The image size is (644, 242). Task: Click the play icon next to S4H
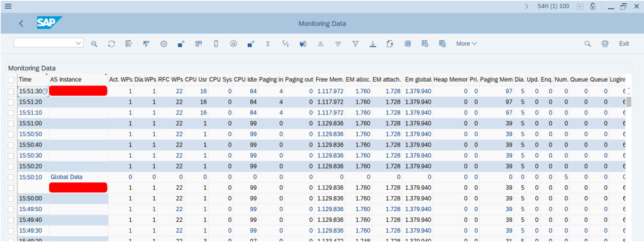pos(579,6)
